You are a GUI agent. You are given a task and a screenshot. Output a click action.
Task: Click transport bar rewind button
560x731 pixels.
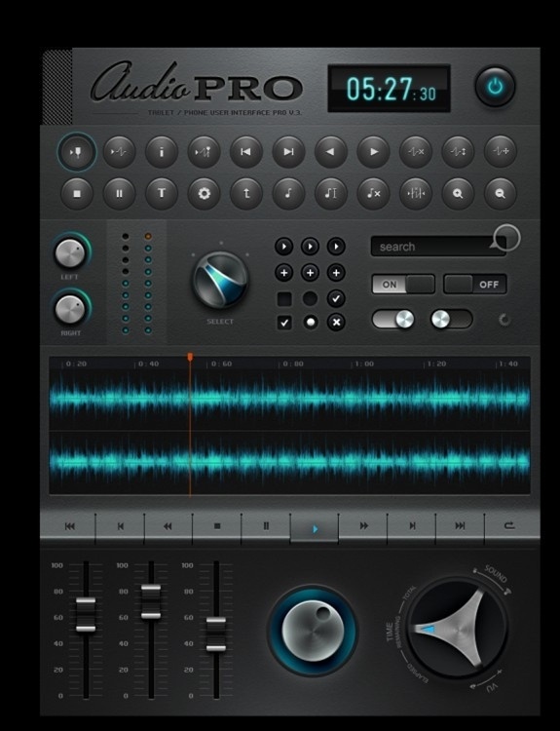tap(168, 526)
